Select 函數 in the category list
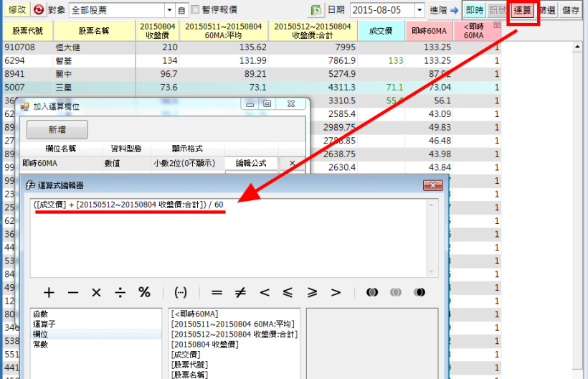 pyautogui.click(x=95, y=314)
